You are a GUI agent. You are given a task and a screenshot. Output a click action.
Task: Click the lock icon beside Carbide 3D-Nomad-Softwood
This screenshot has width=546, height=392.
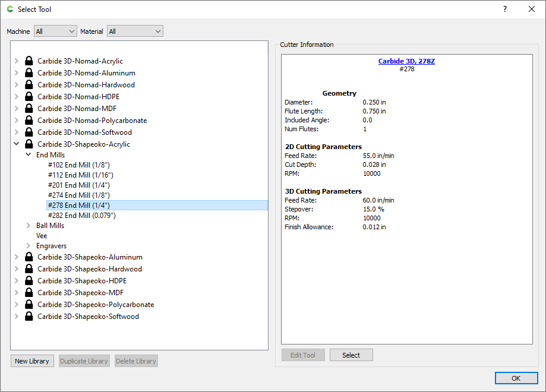coord(29,132)
